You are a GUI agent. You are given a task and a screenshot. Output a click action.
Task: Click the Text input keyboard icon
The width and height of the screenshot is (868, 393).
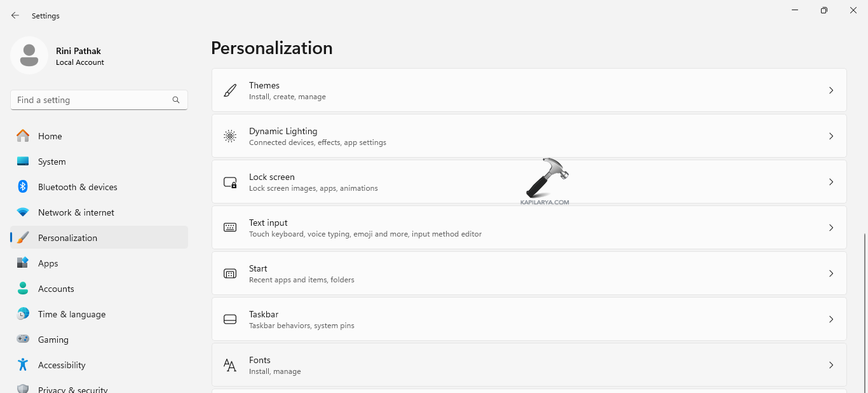point(230,228)
